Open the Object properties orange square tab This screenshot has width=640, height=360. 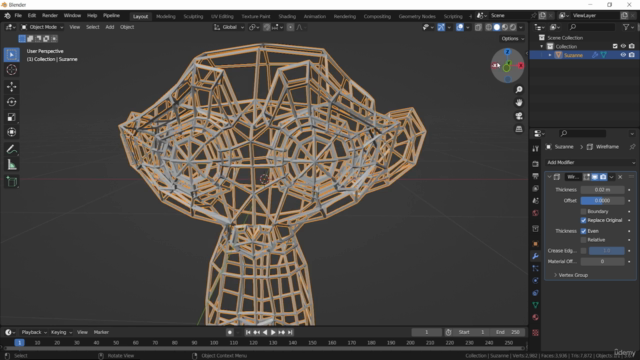pyautogui.click(x=536, y=244)
